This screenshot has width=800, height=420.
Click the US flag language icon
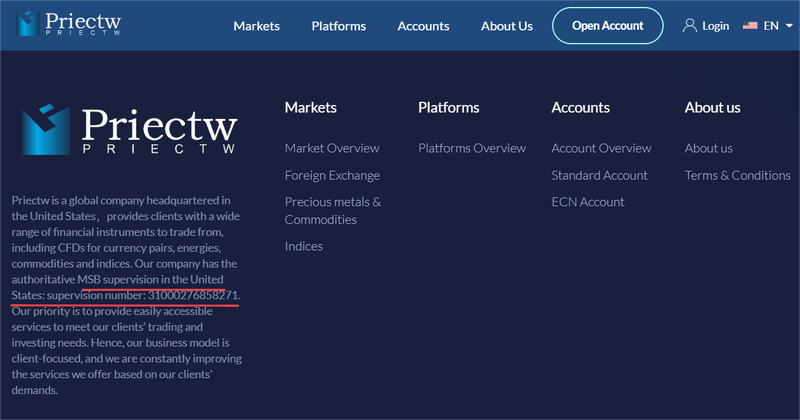[x=750, y=26]
